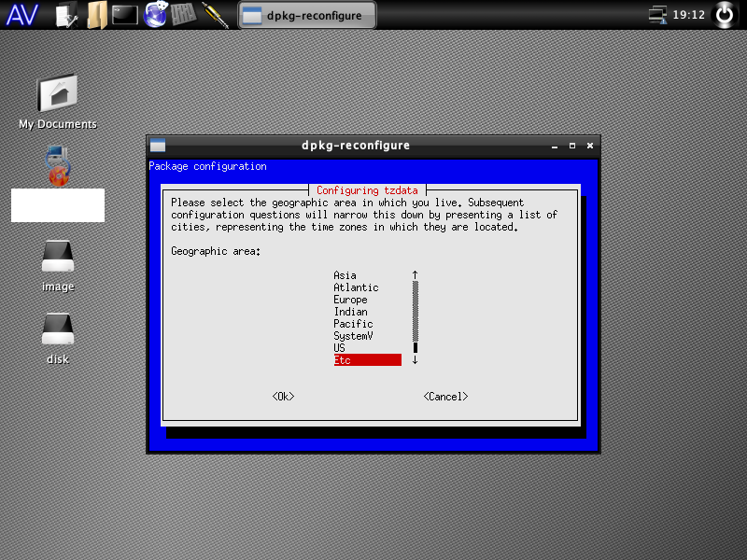747x560 pixels.
Task: Click the dpkg-reconfigure window menu icon
Action: coord(158,146)
